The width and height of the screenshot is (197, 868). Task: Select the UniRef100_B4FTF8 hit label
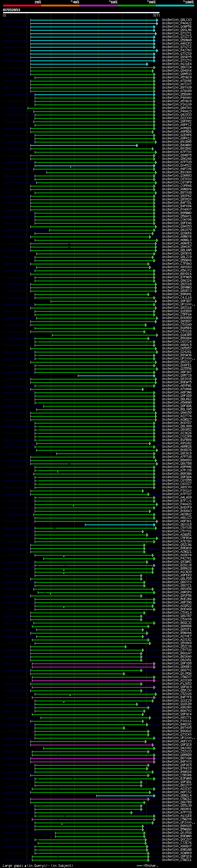click(x=176, y=697)
